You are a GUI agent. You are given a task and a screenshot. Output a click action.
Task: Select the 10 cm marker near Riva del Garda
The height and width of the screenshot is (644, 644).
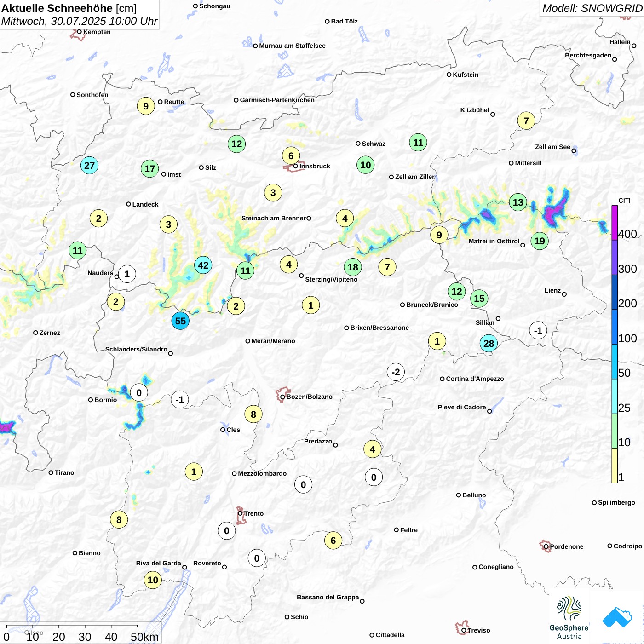[153, 580]
